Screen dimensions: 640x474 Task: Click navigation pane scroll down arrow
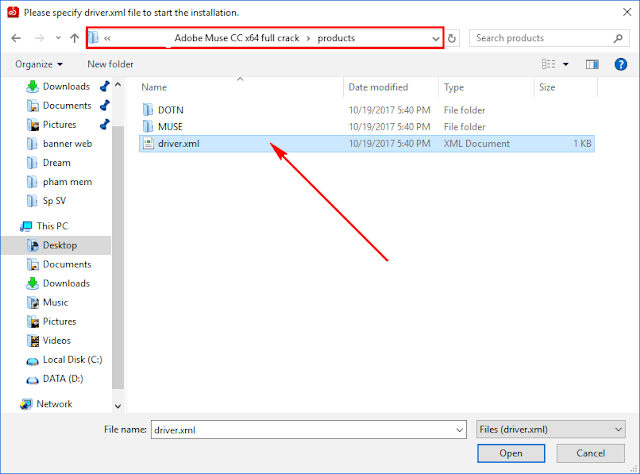tap(118, 406)
